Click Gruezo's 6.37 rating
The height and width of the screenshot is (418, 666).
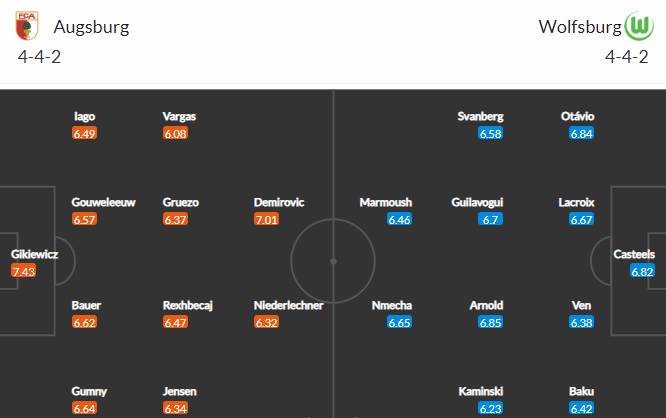[175, 220]
